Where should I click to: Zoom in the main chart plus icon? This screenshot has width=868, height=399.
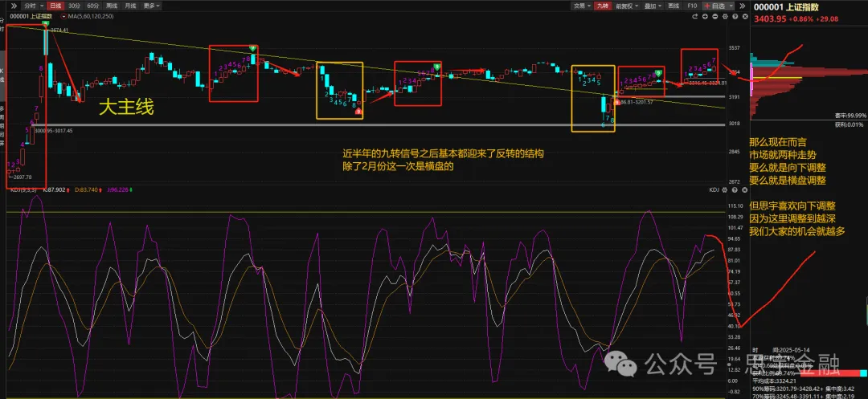(705, 17)
